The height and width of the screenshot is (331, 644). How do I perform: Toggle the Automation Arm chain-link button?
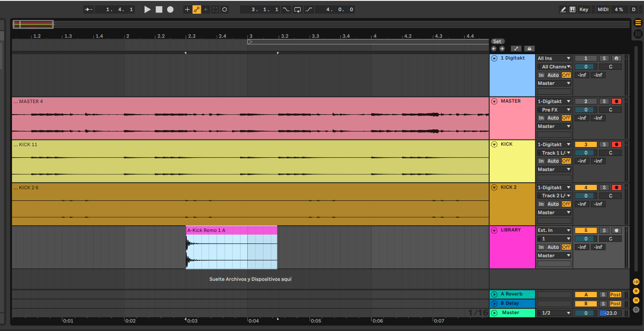(x=197, y=9)
